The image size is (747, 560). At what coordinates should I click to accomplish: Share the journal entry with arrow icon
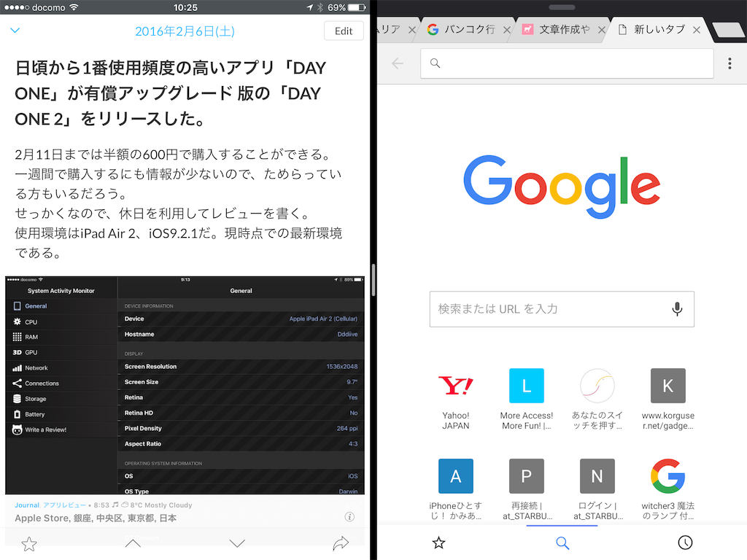tap(341, 542)
